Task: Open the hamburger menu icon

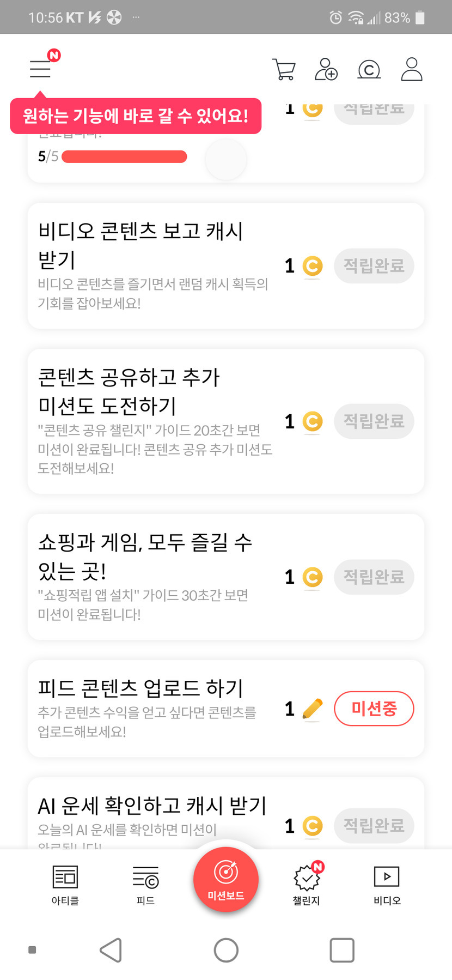Action: click(40, 69)
